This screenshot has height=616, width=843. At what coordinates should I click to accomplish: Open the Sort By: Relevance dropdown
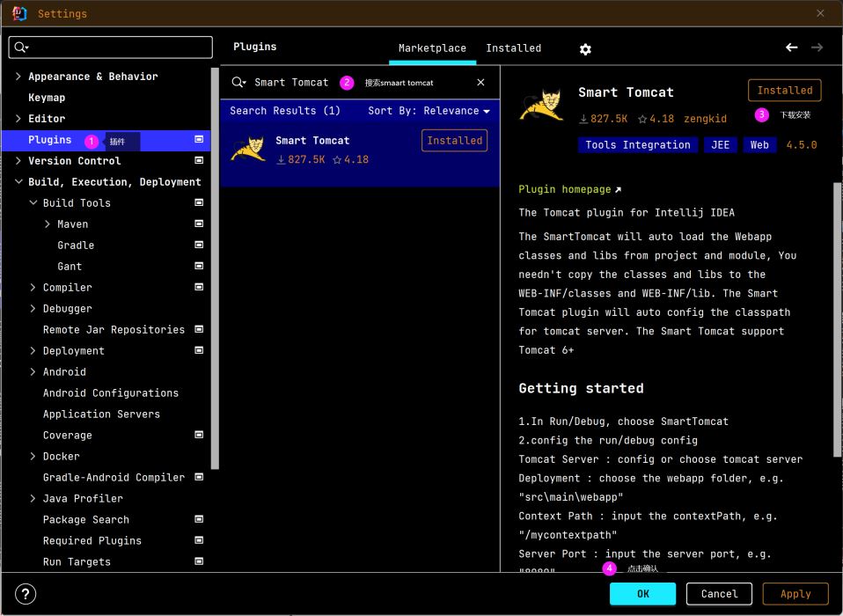click(429, 111)
